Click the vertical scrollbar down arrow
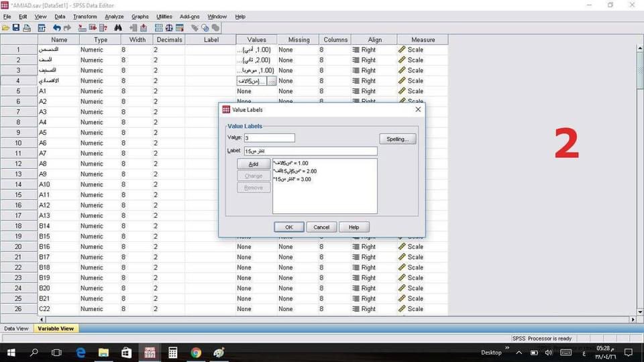The width and height of the screenshot is (644, 362). tap(640, 312)
